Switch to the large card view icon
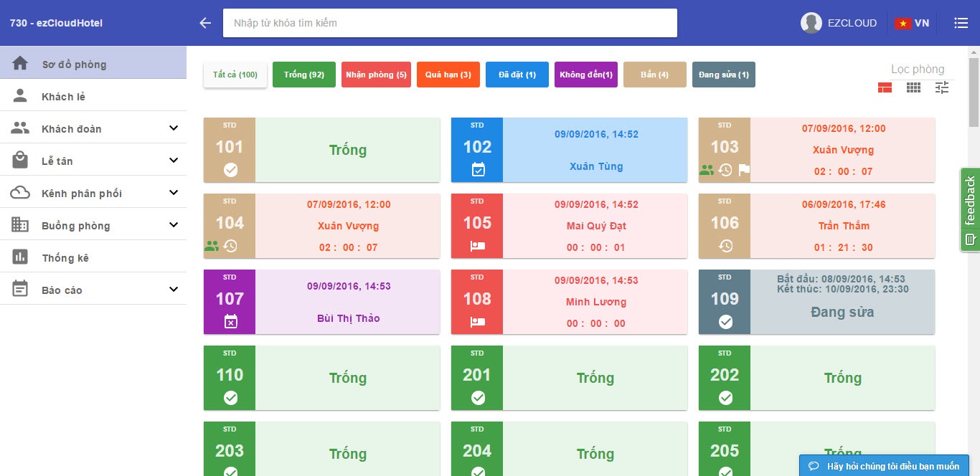This screenshot has width=980, height=476. (x=885, y=87)
